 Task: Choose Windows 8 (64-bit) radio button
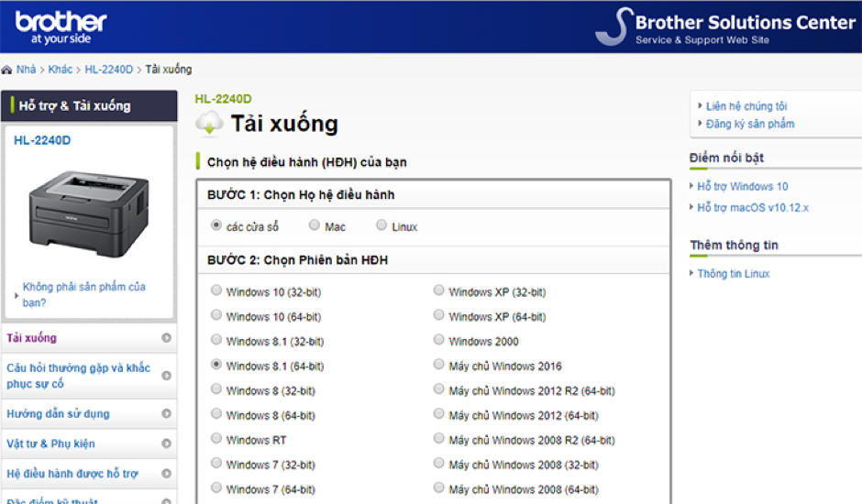click(x=216, y=414)
